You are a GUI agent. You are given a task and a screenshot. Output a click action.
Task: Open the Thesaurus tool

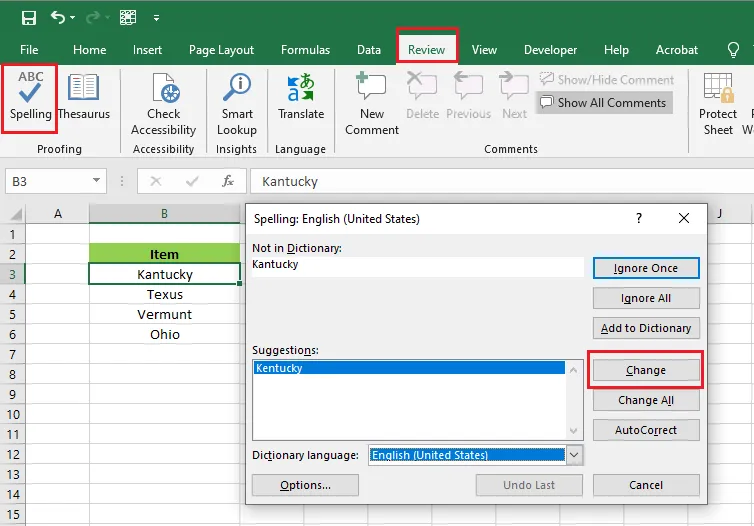coord(84,96)
